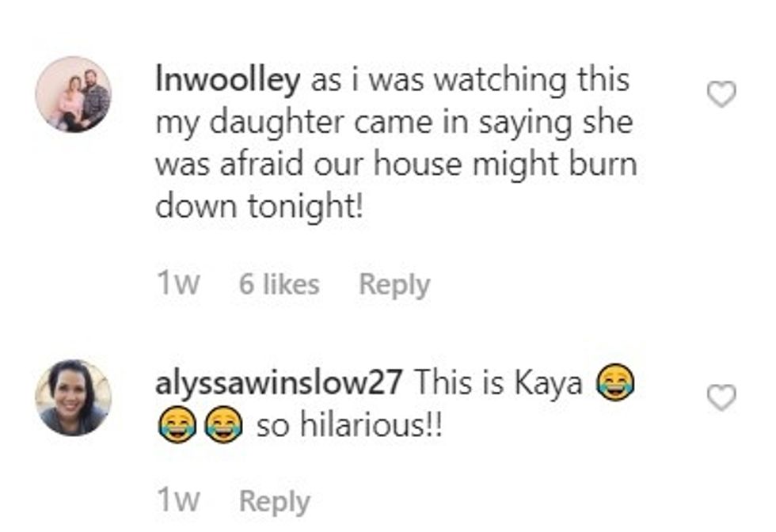Screen dimensions: 776x532
Task: Like lnwoolley's comment with the heart icon
Action: [x=721, y=94]
